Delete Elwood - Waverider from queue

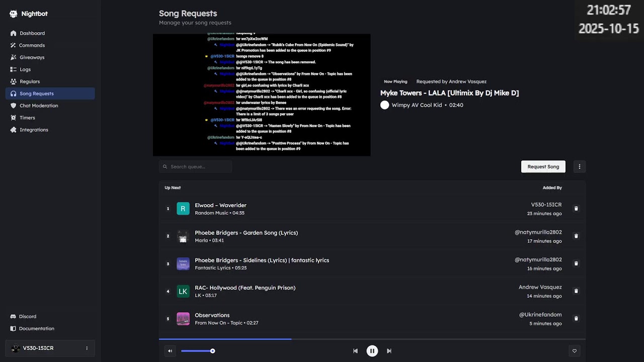pos(576,208)
